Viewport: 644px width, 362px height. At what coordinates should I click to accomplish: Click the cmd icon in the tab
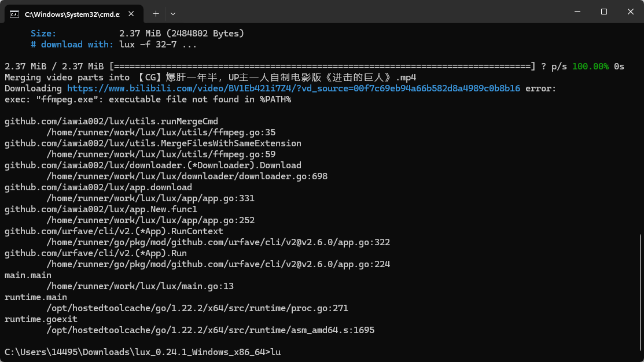14,13
